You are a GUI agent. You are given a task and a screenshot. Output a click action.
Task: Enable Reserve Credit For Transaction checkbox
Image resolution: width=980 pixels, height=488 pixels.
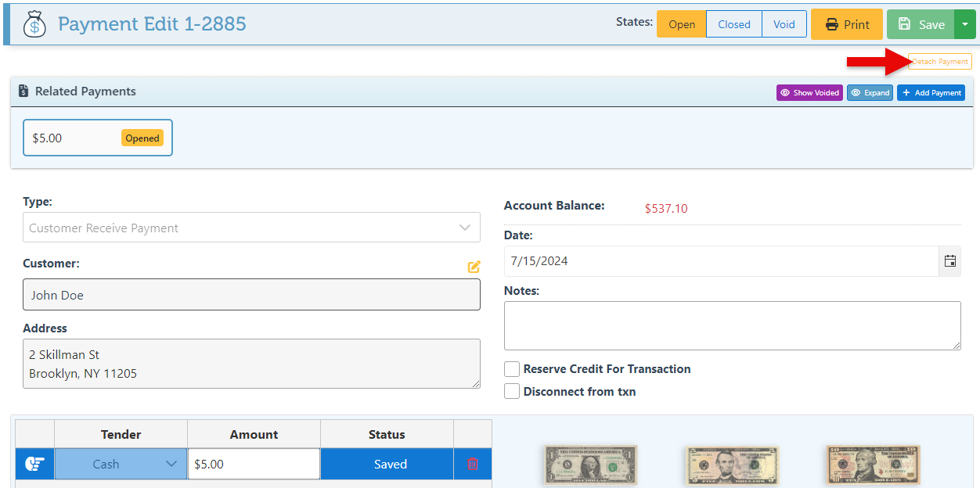click(x=512, y=369)
